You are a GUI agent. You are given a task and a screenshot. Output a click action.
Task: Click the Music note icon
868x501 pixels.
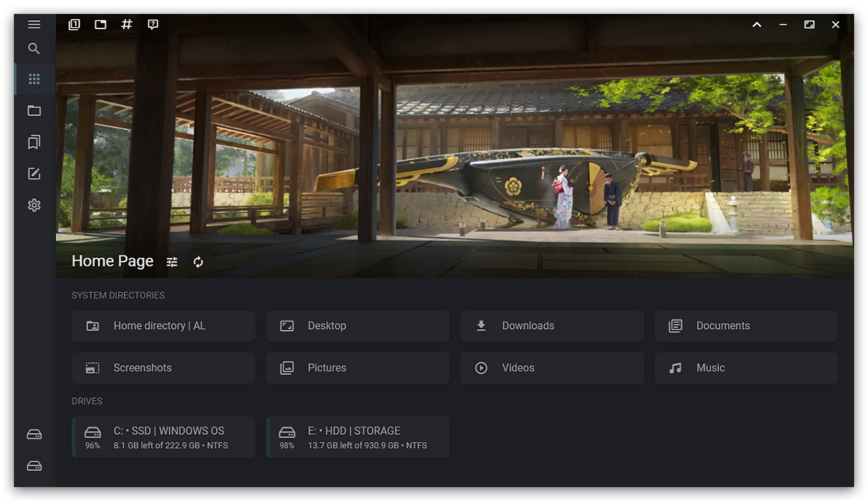click(x=675, y=367)
